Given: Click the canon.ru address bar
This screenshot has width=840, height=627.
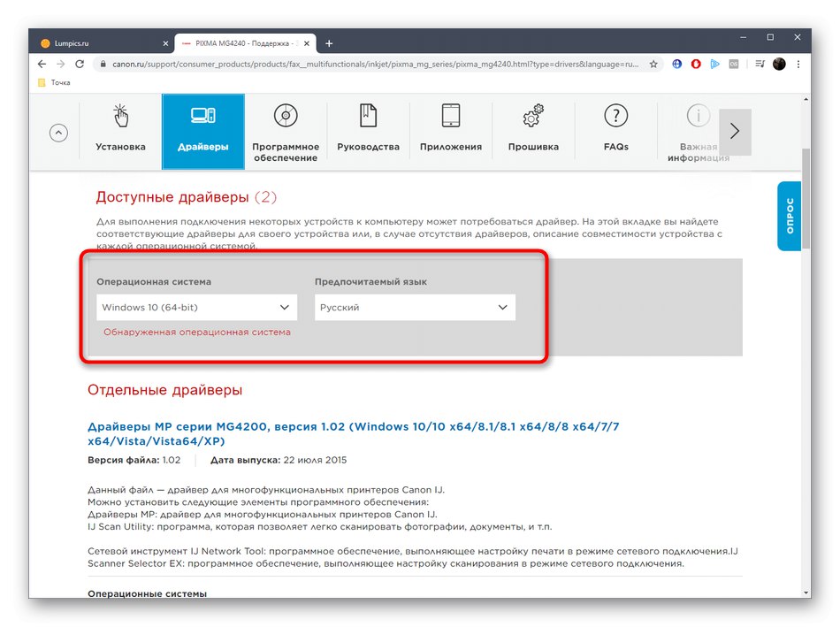Looking at the screenshot, I should pyautogui.click(x=375, y=64).
